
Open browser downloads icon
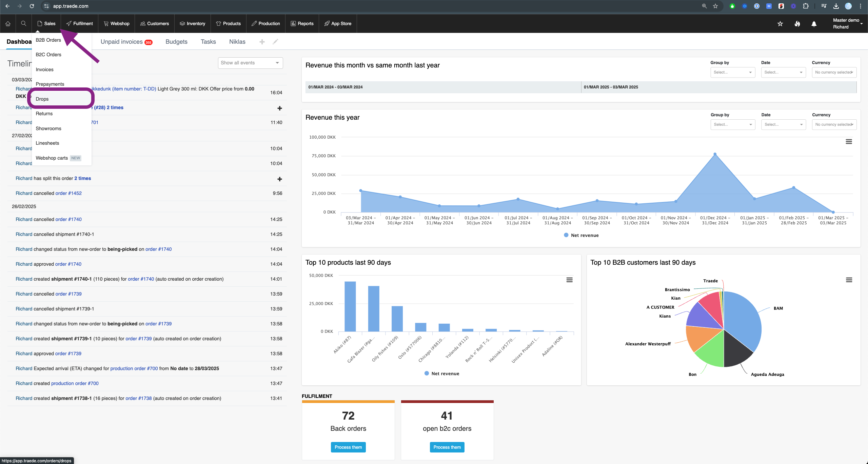point(836,6)
